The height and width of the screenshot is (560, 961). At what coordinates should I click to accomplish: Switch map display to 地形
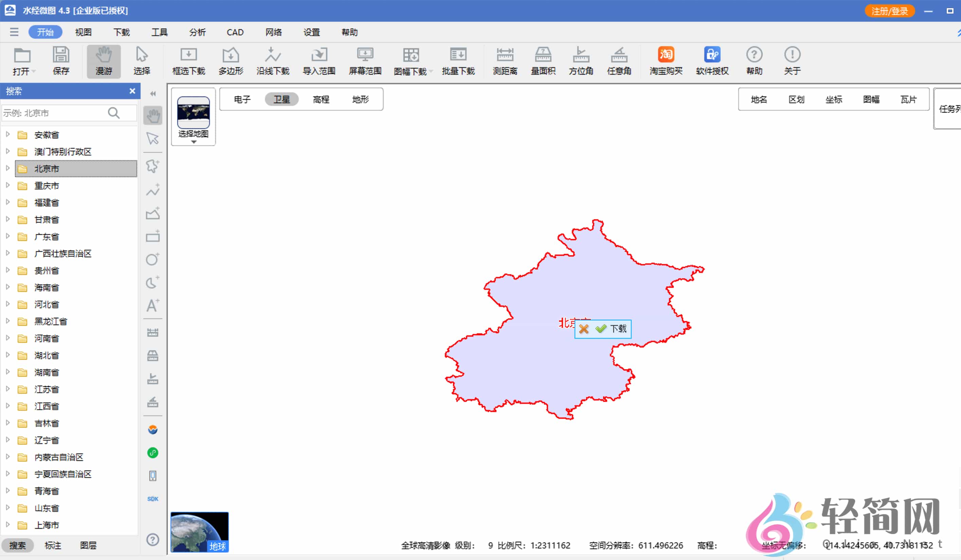[360, 99]
